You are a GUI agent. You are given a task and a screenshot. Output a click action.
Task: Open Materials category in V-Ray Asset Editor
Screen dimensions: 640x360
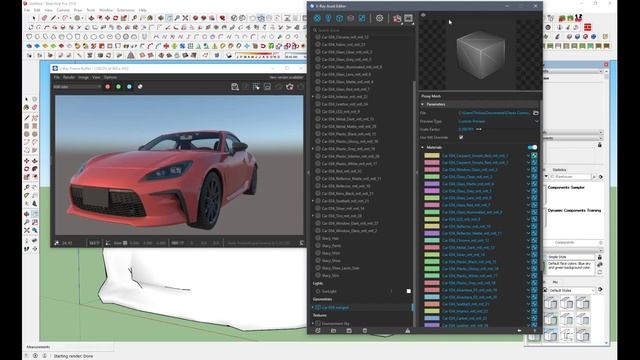(317, 18)
